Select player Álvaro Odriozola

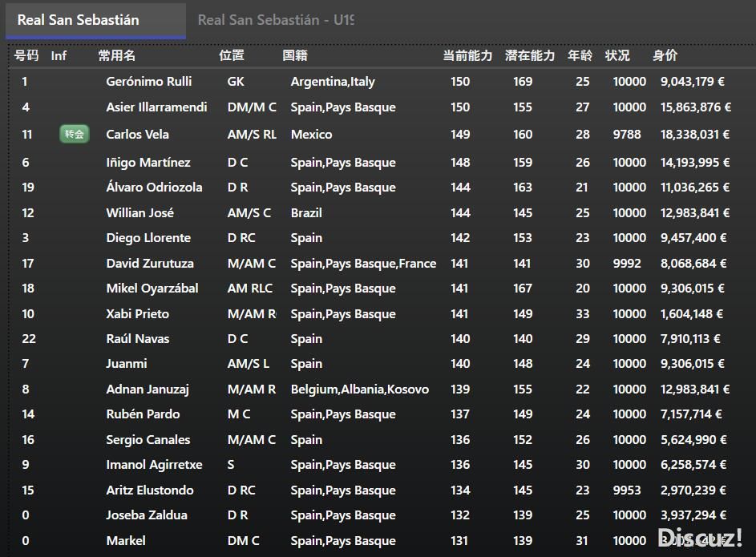point(154,187)
